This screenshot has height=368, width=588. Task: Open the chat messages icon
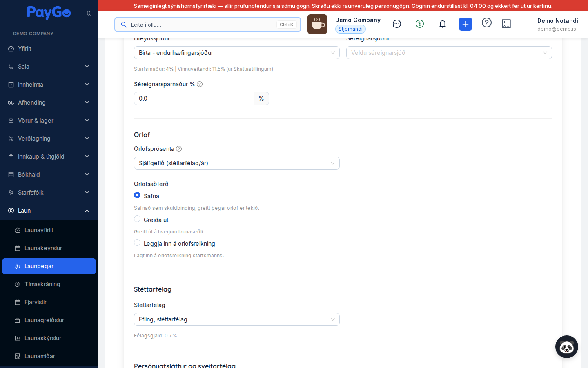[x=397, y=24]
